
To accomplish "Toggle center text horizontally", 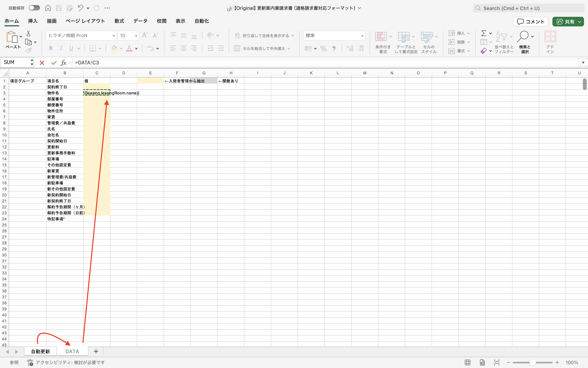I will coord(184,48).
